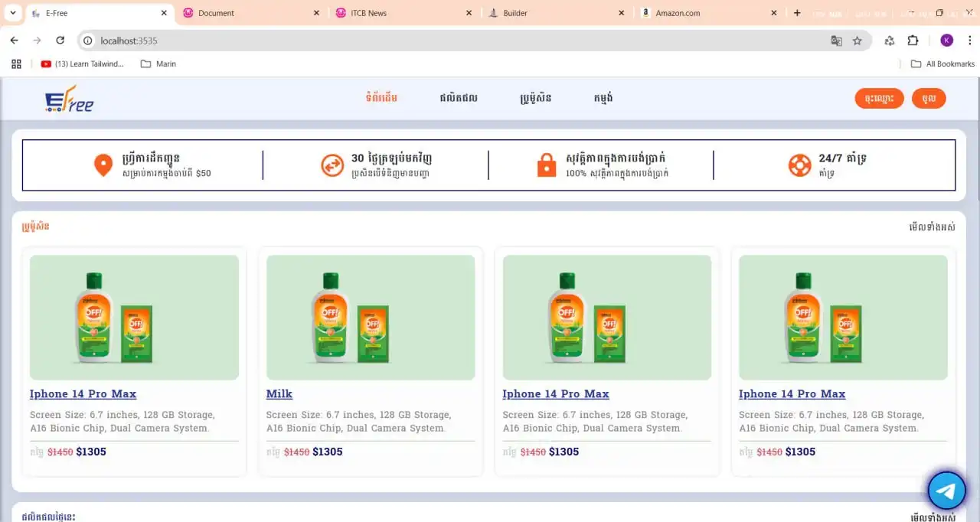Click the first card's $1450 strikethrough price
This screenshot has width=980, height=522.
coord(60,452)
